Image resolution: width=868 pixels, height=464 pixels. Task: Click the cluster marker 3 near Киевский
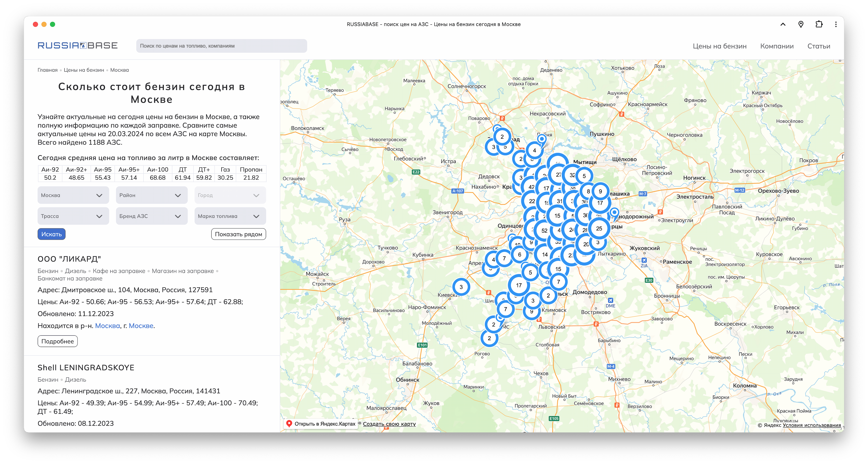461,287
